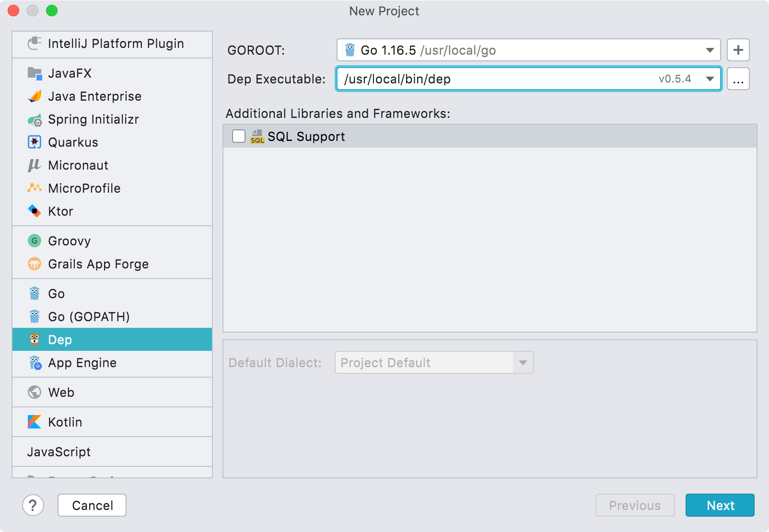Select the Quarkus icon in sidebar
The height and width of the screenshot is (532, 769).
[x=34, y=142]
